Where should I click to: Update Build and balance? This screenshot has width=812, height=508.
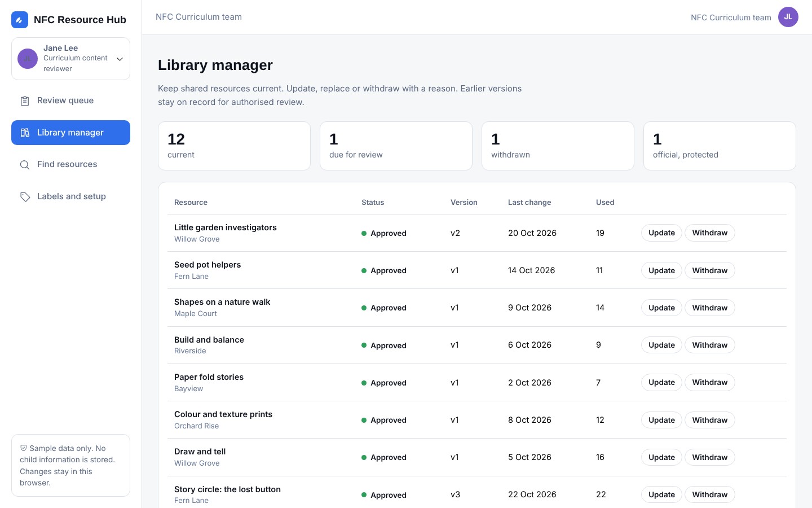[661, 345]
